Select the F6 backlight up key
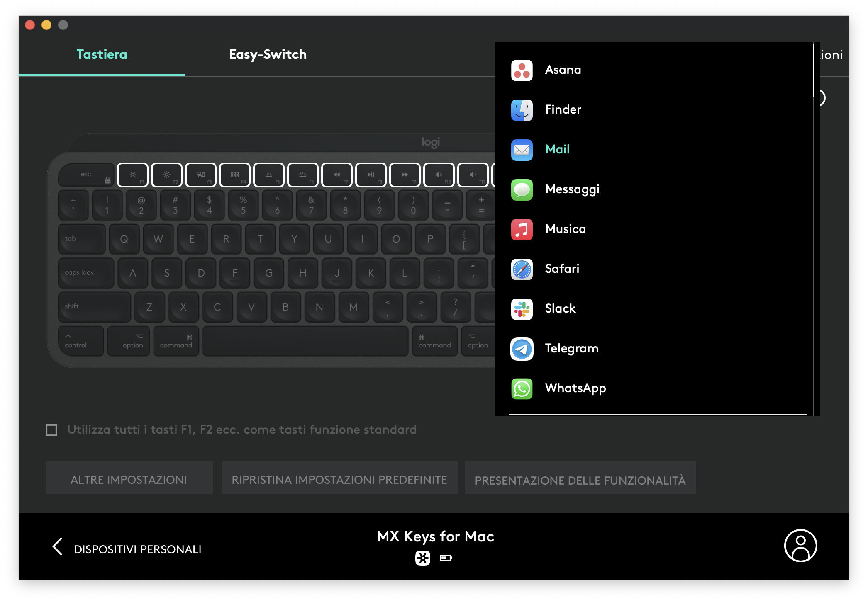Screen dimensions: 868x602 303,175
